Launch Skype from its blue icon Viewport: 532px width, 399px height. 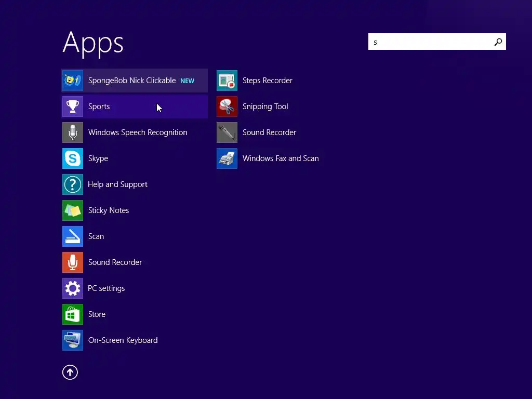73,158
